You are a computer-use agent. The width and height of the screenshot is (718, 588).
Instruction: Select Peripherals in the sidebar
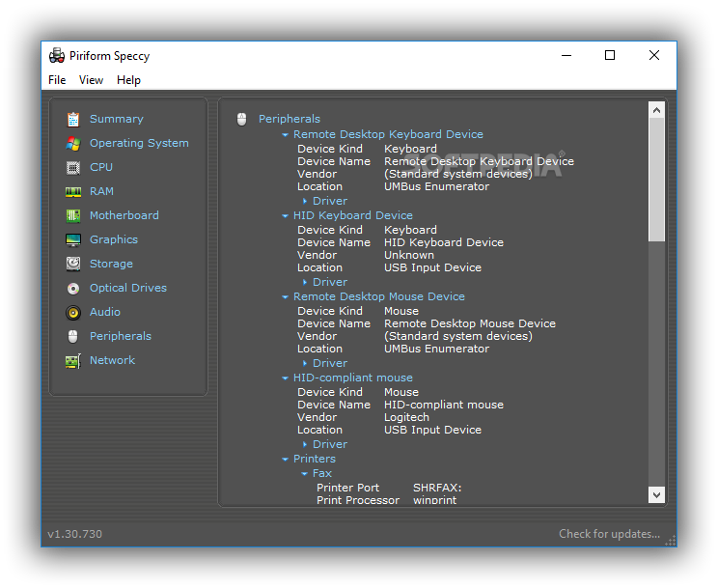click(x=121, y=336)
